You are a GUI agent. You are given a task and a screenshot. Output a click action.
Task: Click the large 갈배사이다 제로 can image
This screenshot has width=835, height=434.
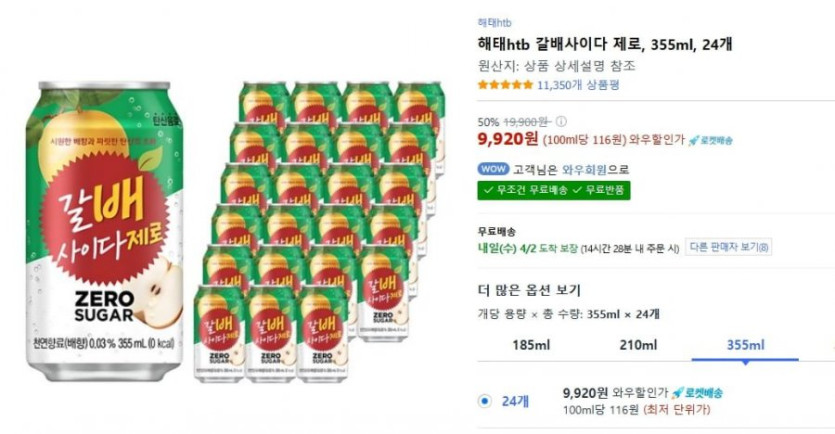pyautogui.click(x=108, y=230)
